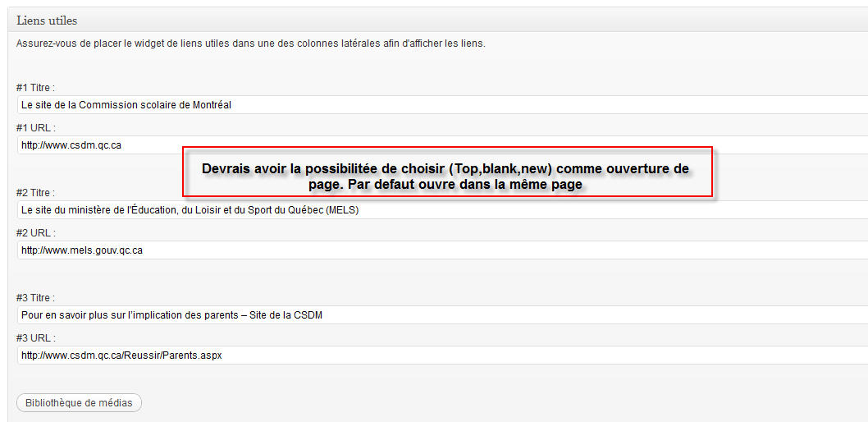Image resolution: width=868 pixels, height=422 pixels.
Task: Click the "#2 URL :" label
Action: [x=35, y=233]
